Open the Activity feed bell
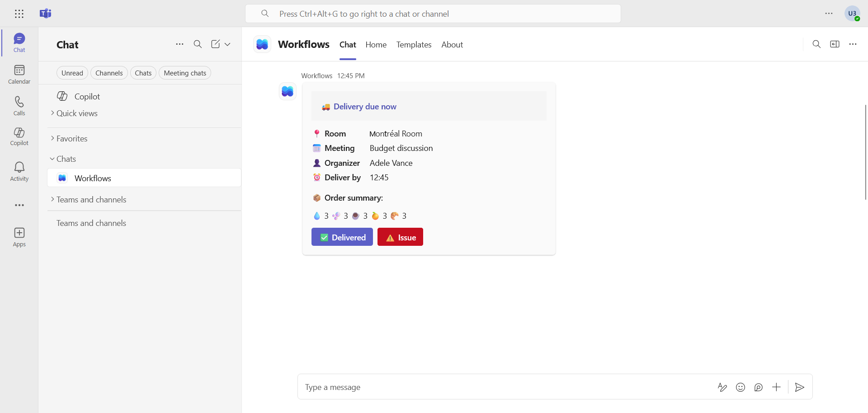This screenshot has height=413, width=868. (19, 172)
